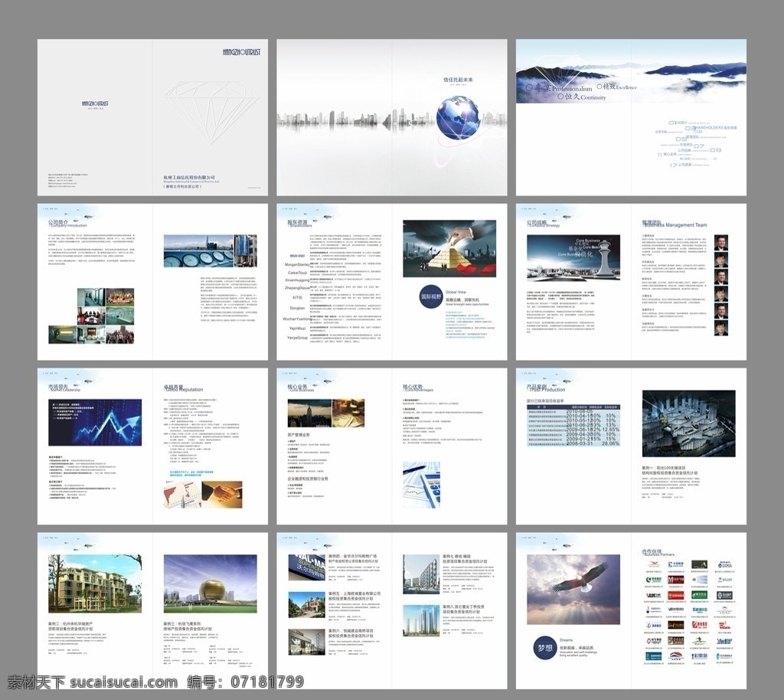Viewport: 784px width, 700px height.
Task: Select the 案例五：上海胜境置业有限公司 title
Action: tap(354, 594)
